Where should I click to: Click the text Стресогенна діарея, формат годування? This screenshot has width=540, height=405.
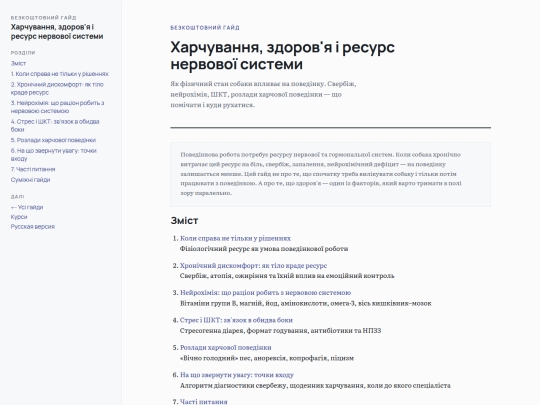click(x=280, y=331)
